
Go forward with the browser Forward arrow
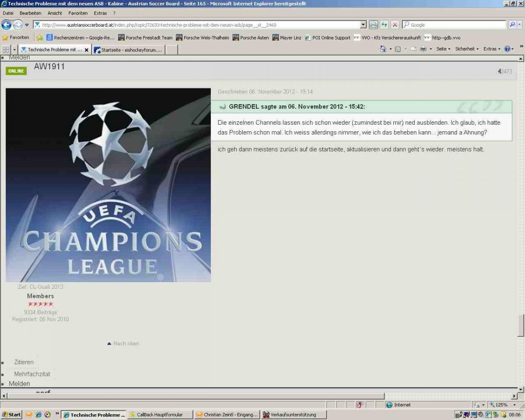click(17, 25)
